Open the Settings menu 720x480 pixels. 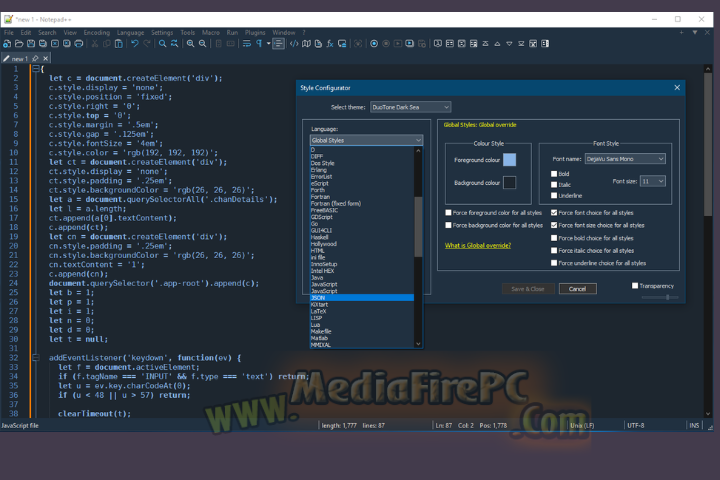[162, 33]
